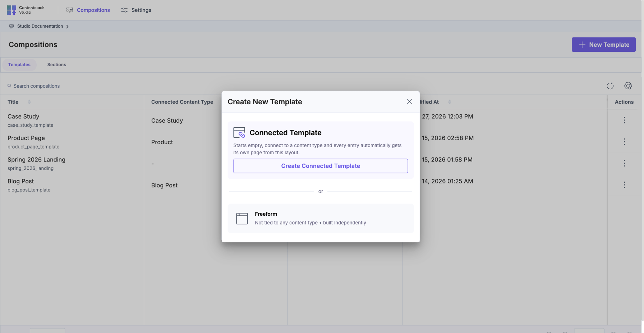Open the Case Study composition
644x333 pixels.
[23, 116]
